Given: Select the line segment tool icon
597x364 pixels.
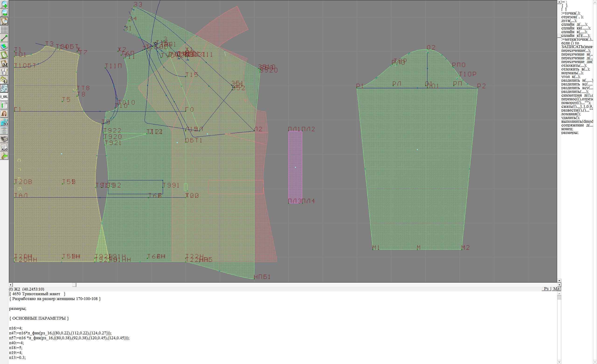Looking at the screenshot, I should point(4,38).
